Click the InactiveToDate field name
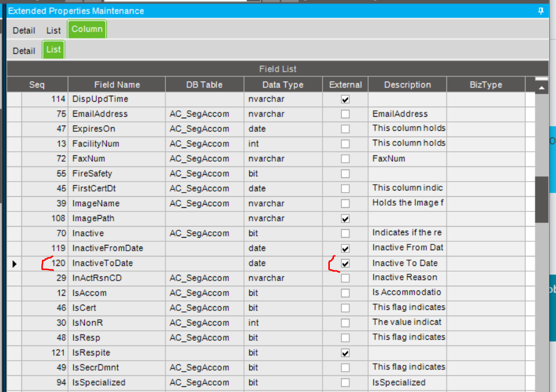Image resolution: width=556 pixels, height=392 pixels. (x=117, y=263)
